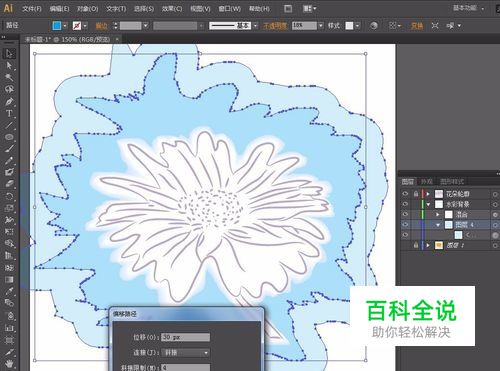The width and height of the screenshot is (500, 371).
Task: Choose the Symbol Sprayer tool
Action: tap(9, 315)
